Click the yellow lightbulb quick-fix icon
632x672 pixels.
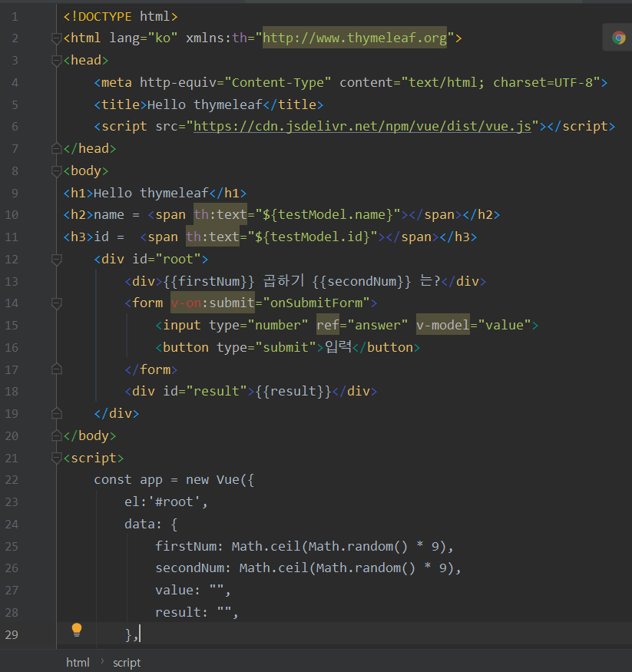77,630
